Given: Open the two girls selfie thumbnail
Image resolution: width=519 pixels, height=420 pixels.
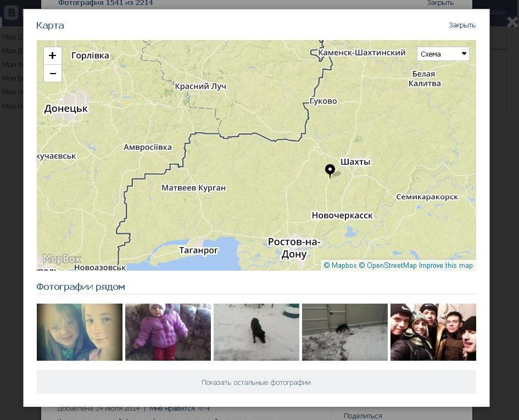Looking at the screenshot, I should pyautogui.click(x=80, y=332).
